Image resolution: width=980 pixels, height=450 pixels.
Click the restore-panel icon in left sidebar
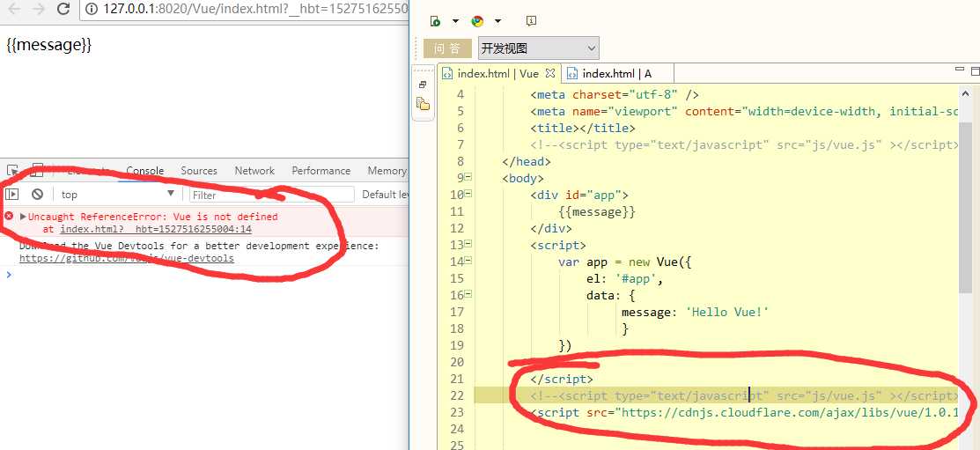pos(424,85)
